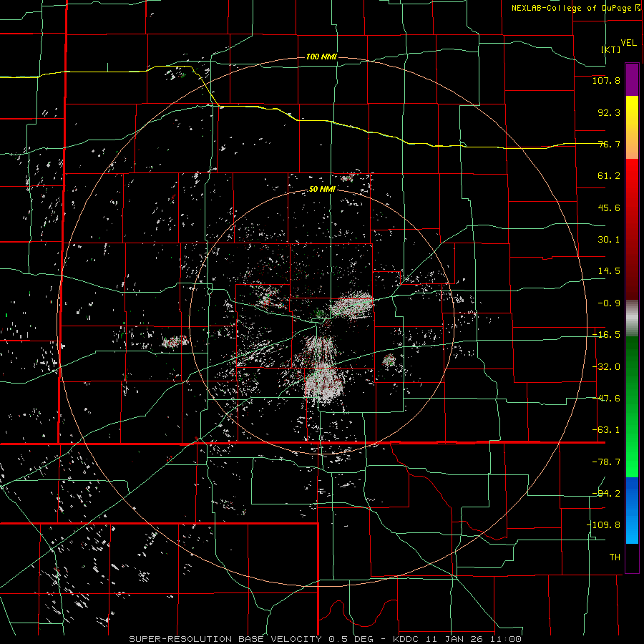
Task: Select the 107.8 velocity scale value
Action: (x=606, y=80)
